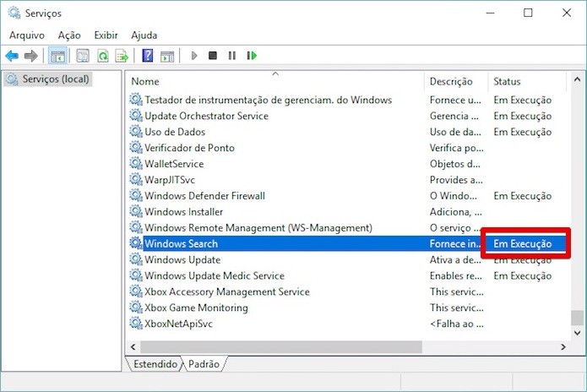Click the gear icon beside Verificador de Ponto

pos(136,148)
